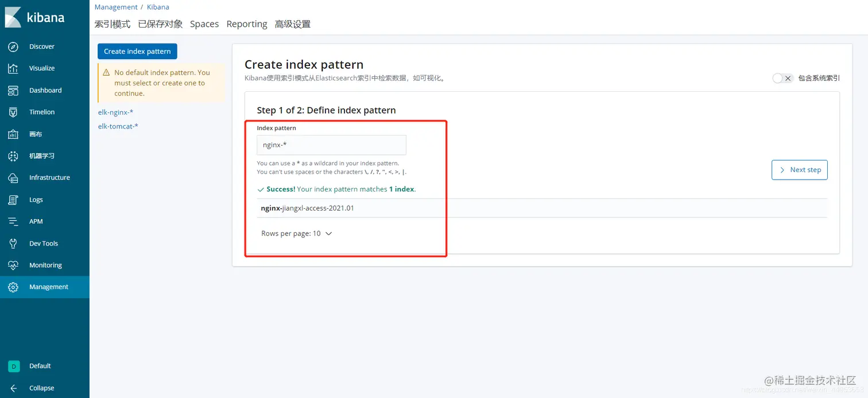
Task: Expand the Rows per page dropdown
Action: 297,233
